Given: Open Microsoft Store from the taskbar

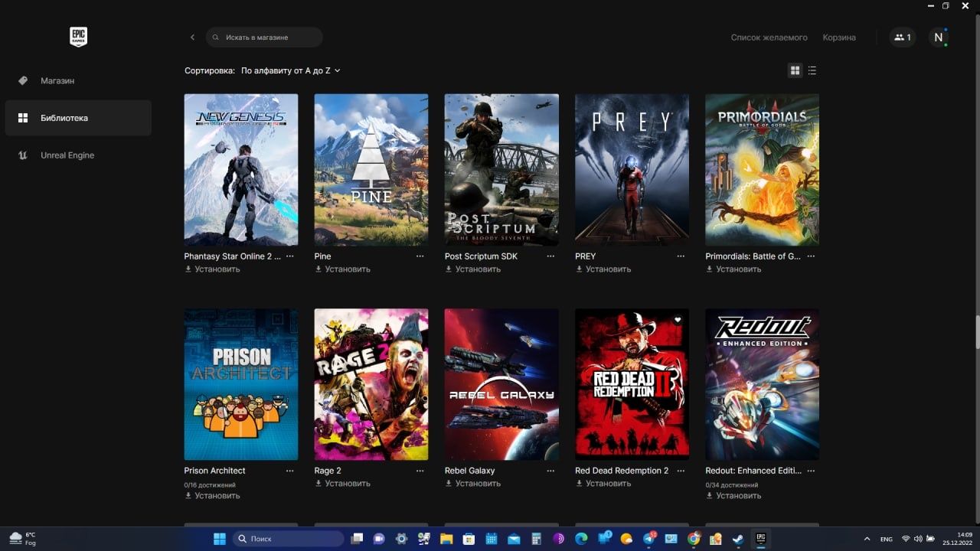Looking at the screenshot, I should [x=469, y=539].
